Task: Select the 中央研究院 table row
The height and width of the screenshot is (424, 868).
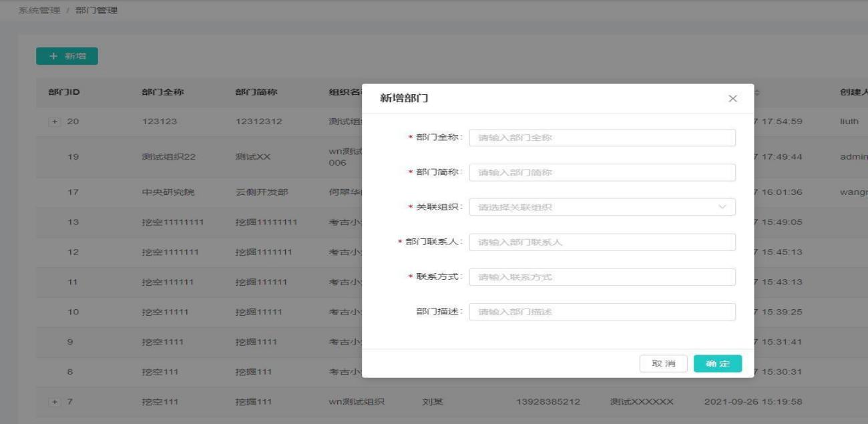Action: (167, 192)
